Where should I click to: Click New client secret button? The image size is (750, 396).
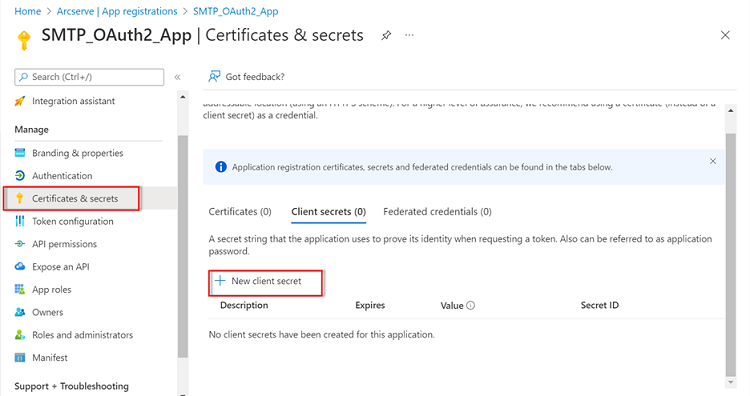(266, 283)
